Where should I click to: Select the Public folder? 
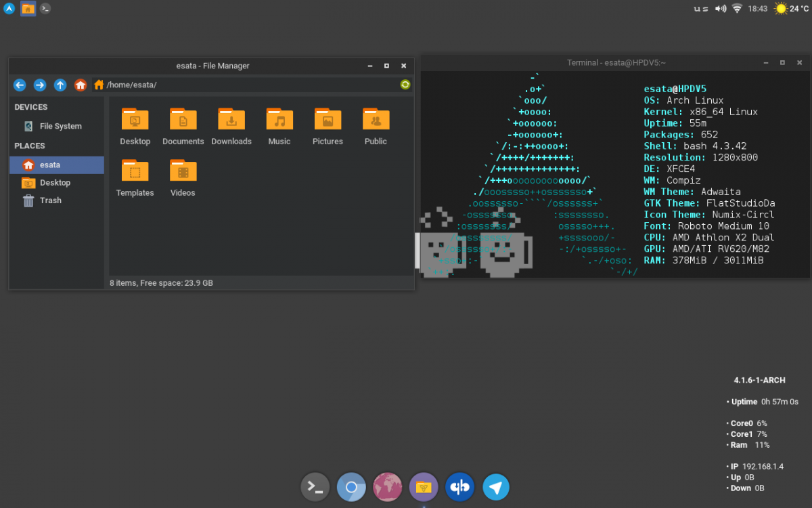click(376, 127)
